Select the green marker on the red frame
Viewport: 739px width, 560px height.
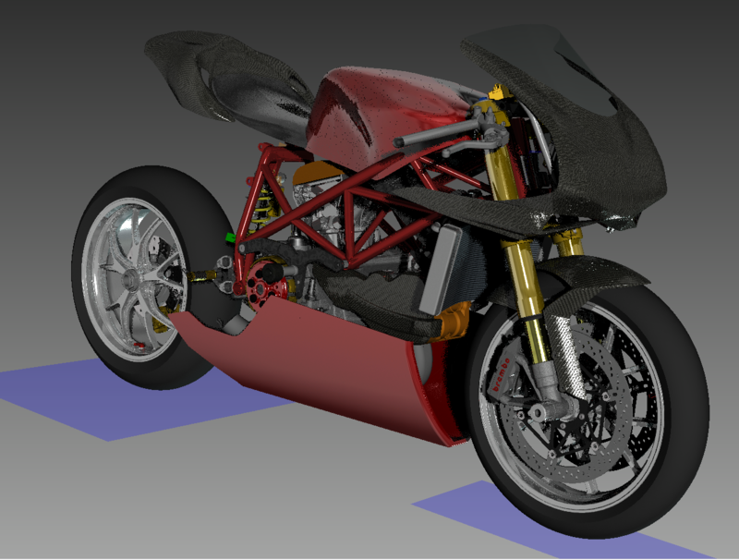(230, 237)
